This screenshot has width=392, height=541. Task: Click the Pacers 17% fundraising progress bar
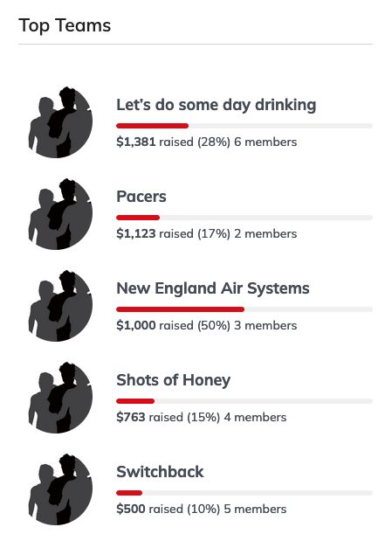pyautogui.click(x=244, y=218)
